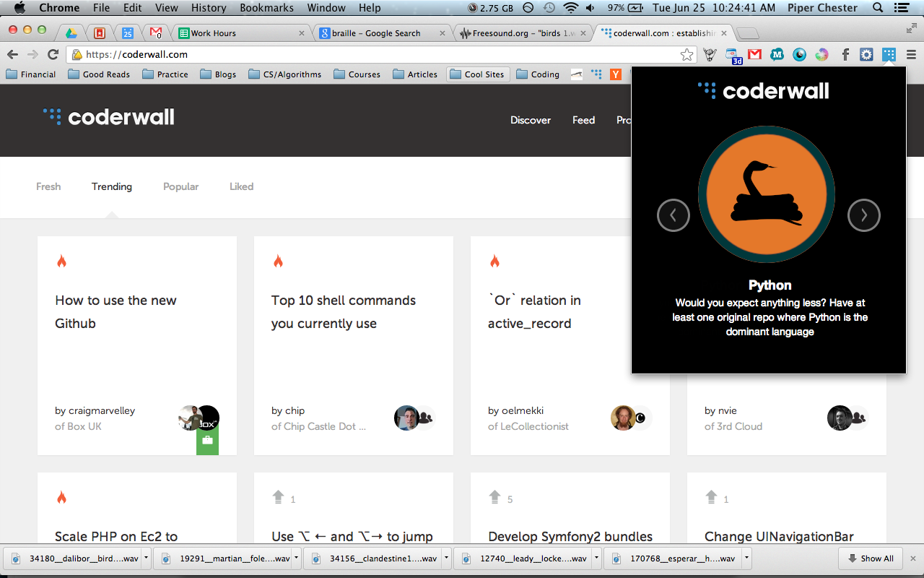
Task: Open the 'Or relation in active_record' article
Action: (534, 311)
